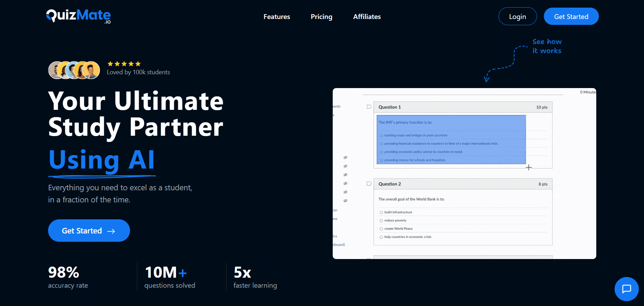Pick "providing economic policy advice" radio option
This screenshot has width=644, height=306.
[381, 152]
